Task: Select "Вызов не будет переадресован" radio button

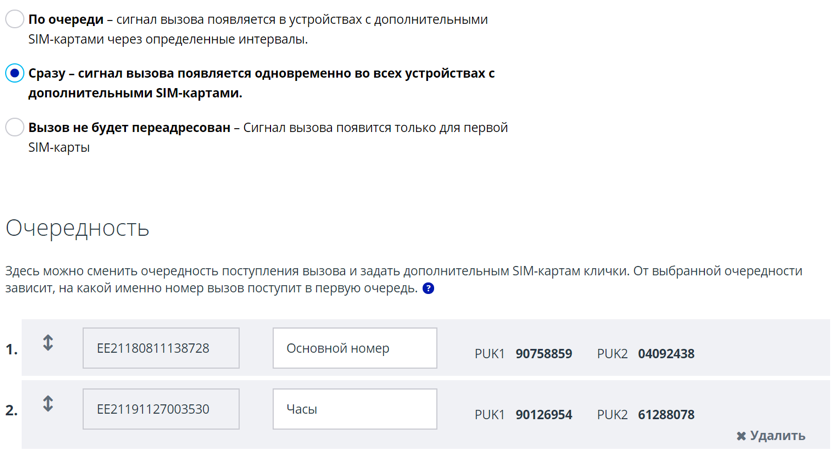Action: click(15, 127)
